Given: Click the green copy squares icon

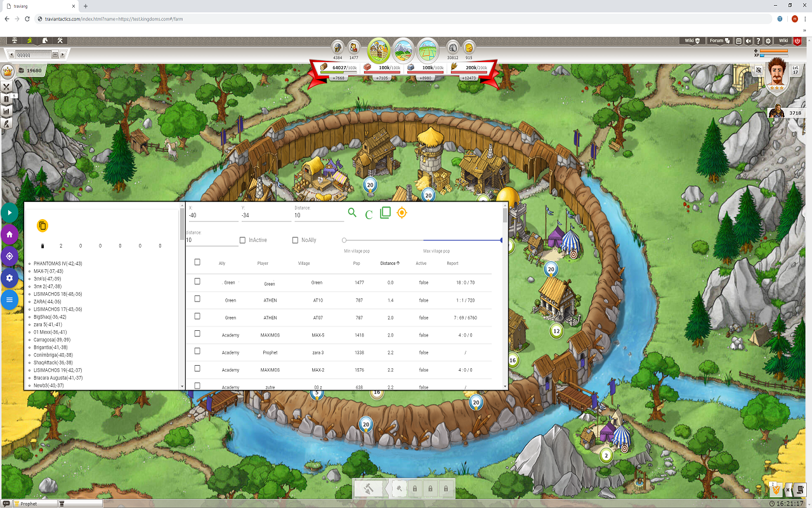Looking at the screenshot, I should 385,213.
